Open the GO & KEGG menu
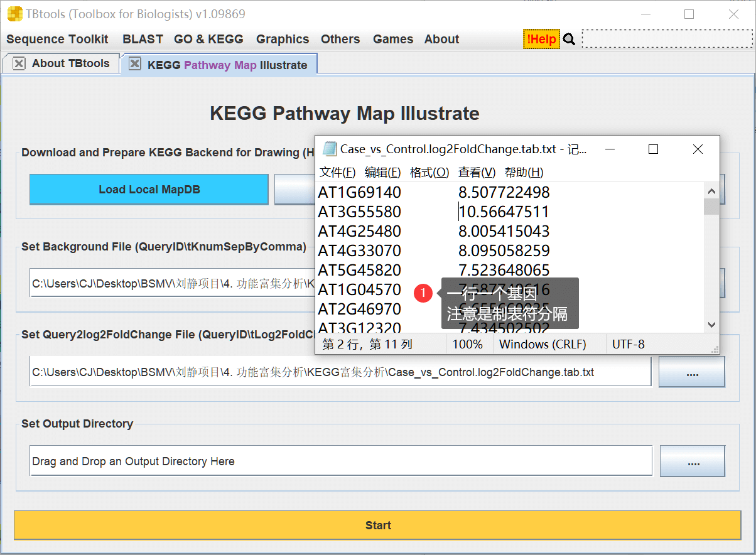The image size is (756, 555). tap(208, 39)
